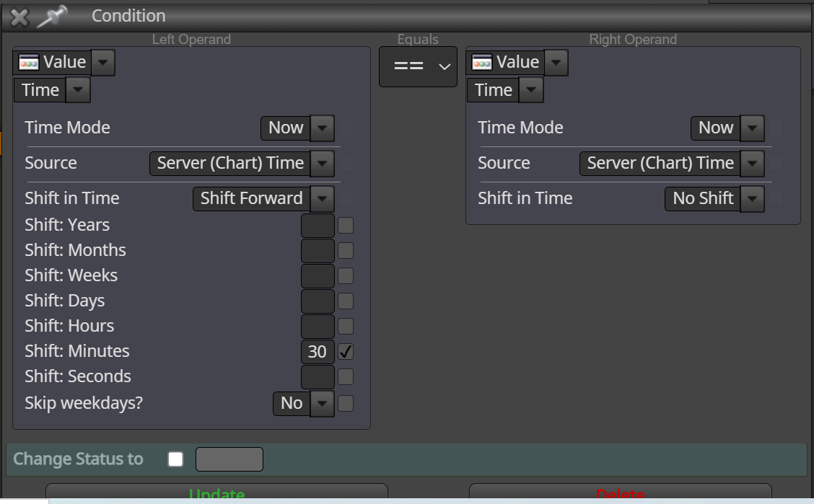
Task: Tick the Change Status to checkbox
Action: [x=175, y=459]
